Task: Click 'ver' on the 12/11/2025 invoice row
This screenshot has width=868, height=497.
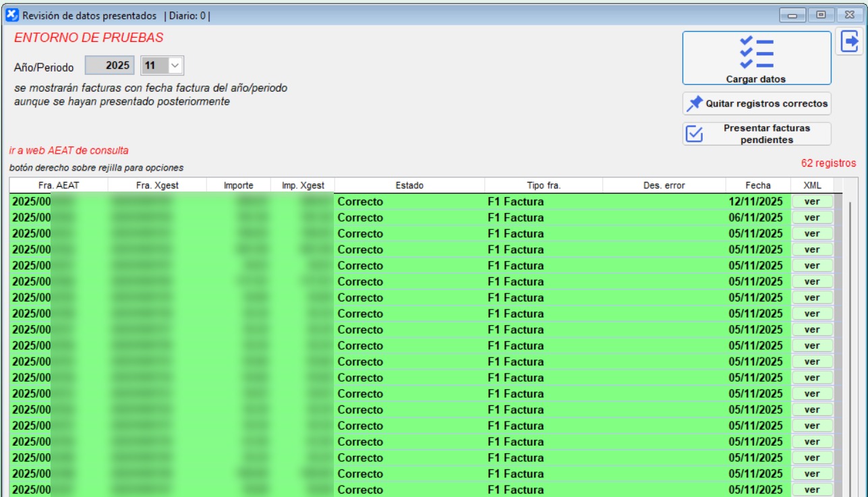Action: click(x=812, y=201)
